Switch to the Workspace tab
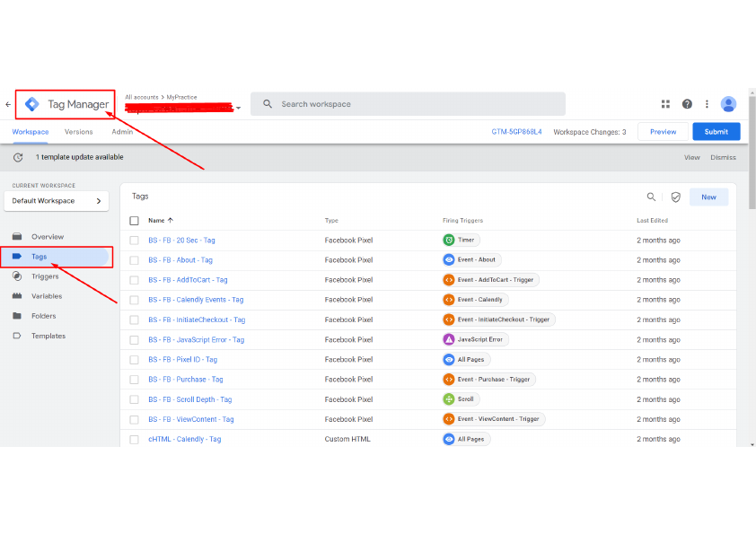756x534 pixels. point(31,132)
